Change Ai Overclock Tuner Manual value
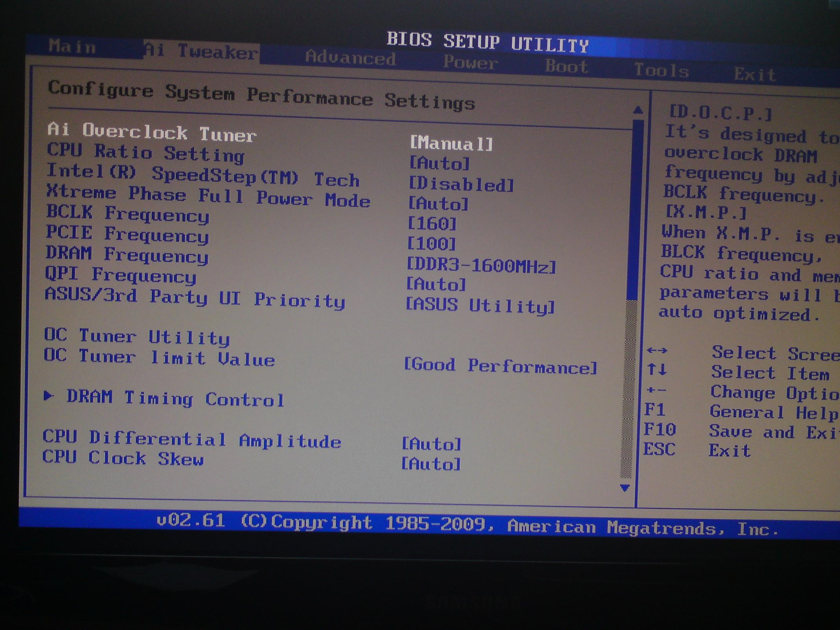 (451, 144)
